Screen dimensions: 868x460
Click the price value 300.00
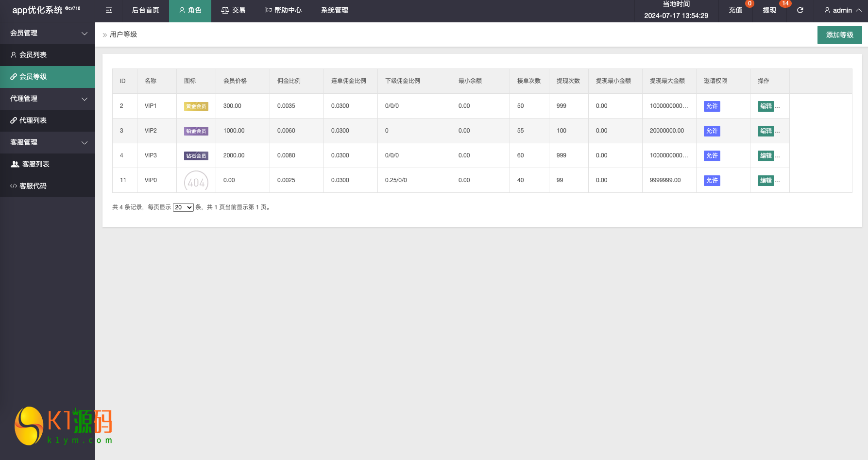[232, 106]
